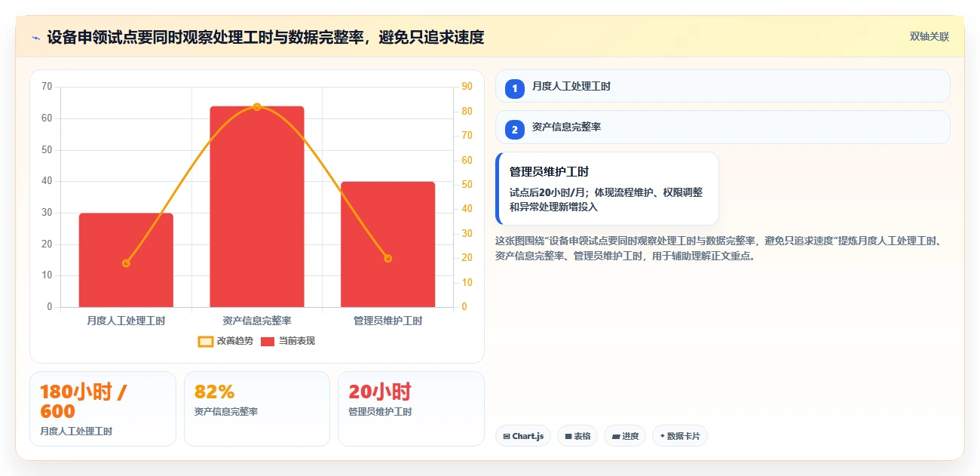Click the 管理员维护工时 detail card
This screenshot has width=980, height=476.
click(x=607, y=189)
